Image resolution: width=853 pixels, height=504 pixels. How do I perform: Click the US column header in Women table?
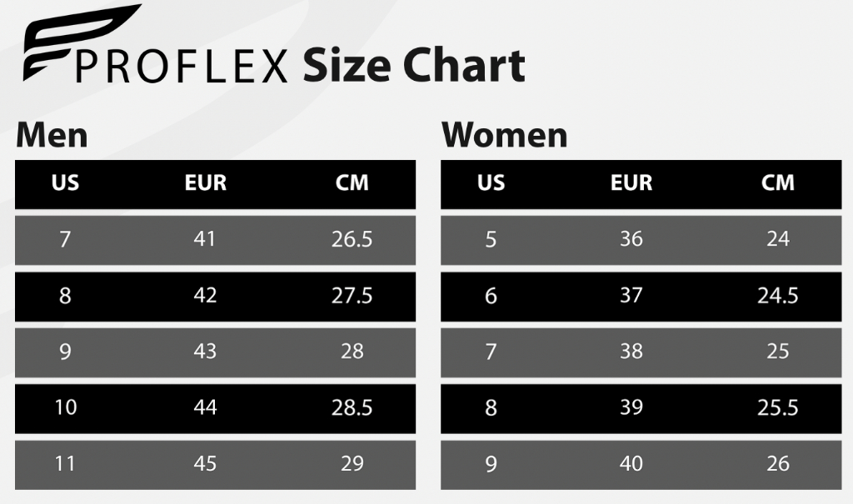click(x=491, y=183)
